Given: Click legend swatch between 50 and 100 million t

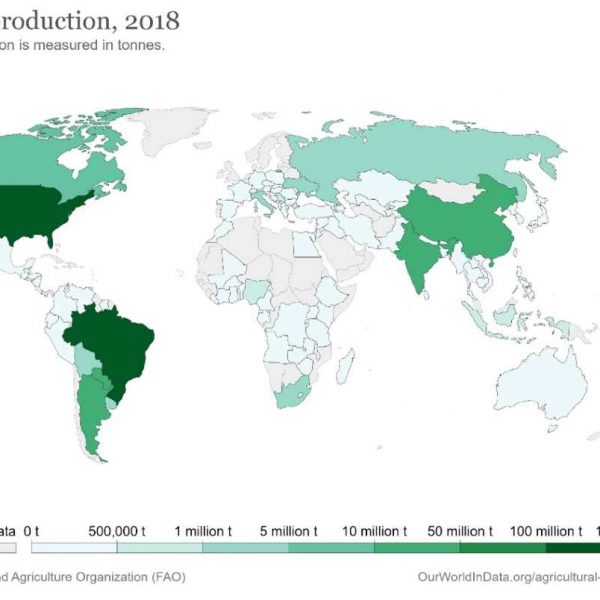Looking at the screenshot, I should [x=503, y=548].
